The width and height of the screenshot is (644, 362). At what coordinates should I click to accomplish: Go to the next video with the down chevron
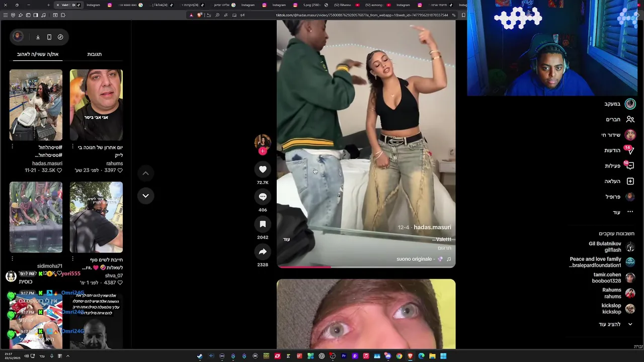point(145,196)
